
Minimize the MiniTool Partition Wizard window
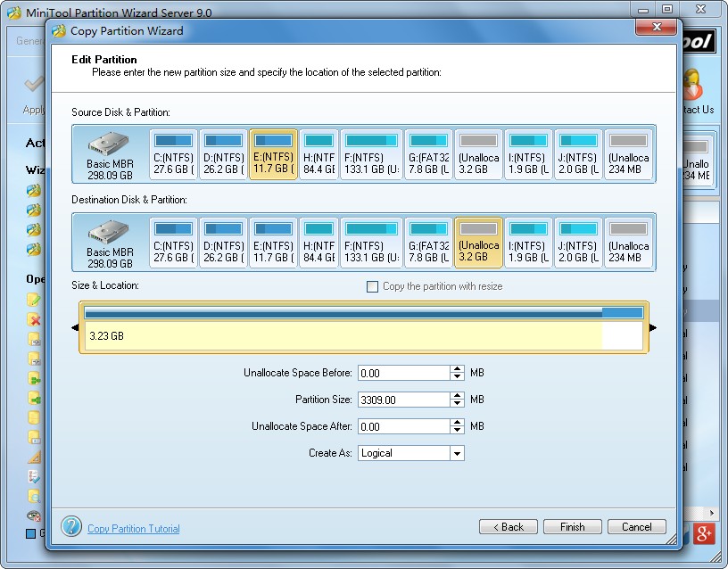coord(643,9)
